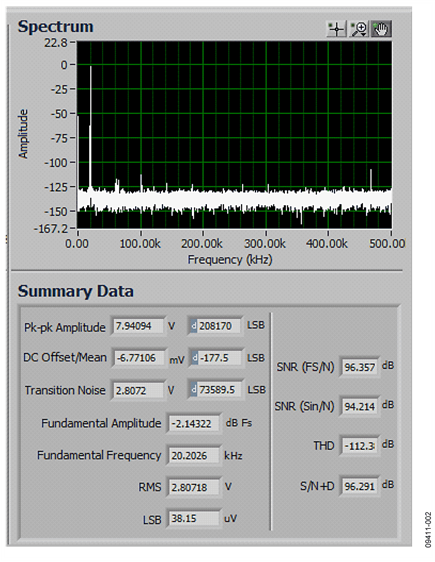Select the crosshair cursor tool above the spectrum graph
The height and width of the screenshot is (562, 435).
click(336, 29)
